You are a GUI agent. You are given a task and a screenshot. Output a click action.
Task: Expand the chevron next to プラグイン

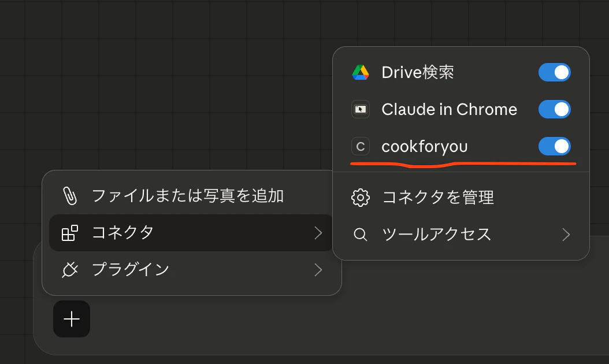318,270
